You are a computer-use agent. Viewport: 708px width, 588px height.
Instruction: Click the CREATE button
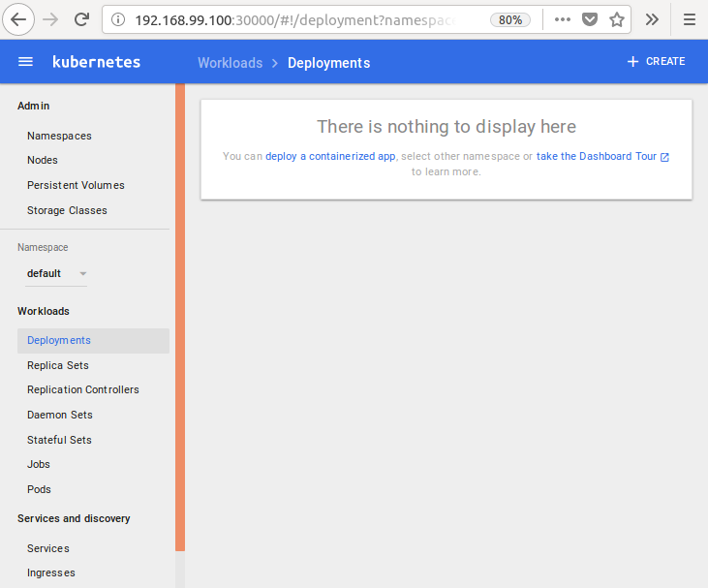(x=656, y=61)
